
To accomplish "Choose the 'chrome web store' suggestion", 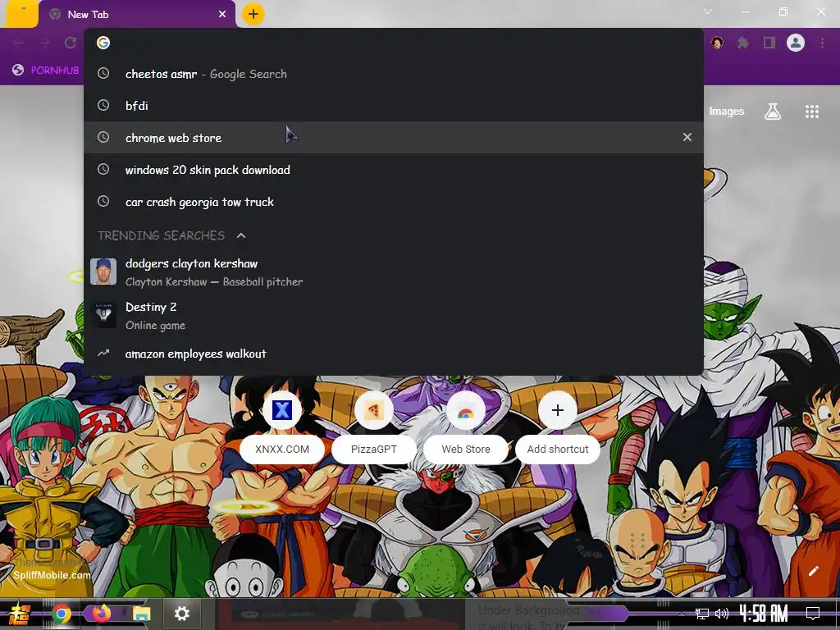I will coord(394,138).
